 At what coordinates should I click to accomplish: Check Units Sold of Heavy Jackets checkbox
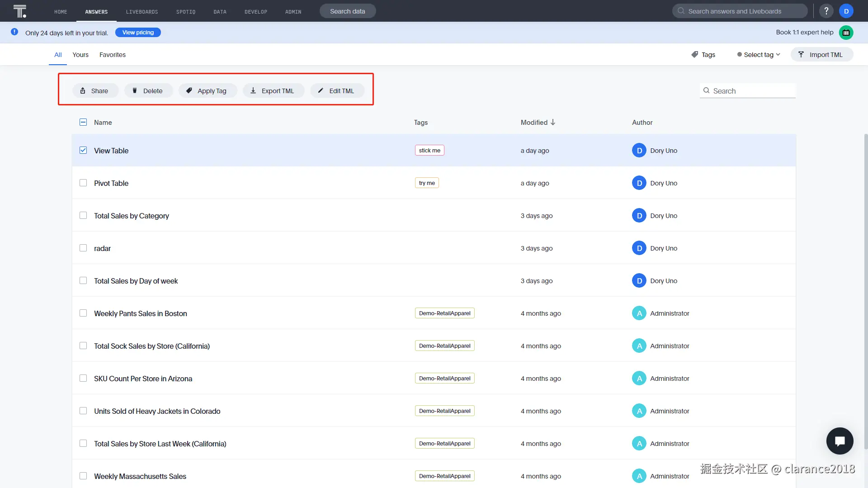(83, 411)
